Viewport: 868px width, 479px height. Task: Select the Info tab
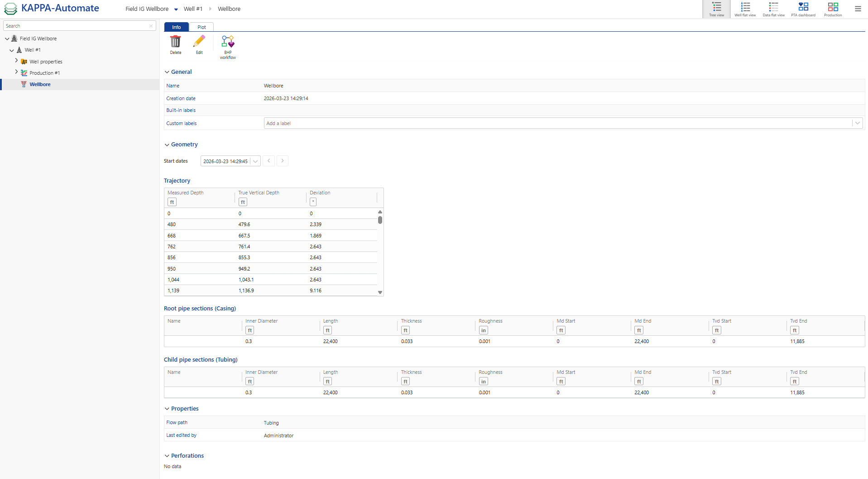(x=176, y=27)
